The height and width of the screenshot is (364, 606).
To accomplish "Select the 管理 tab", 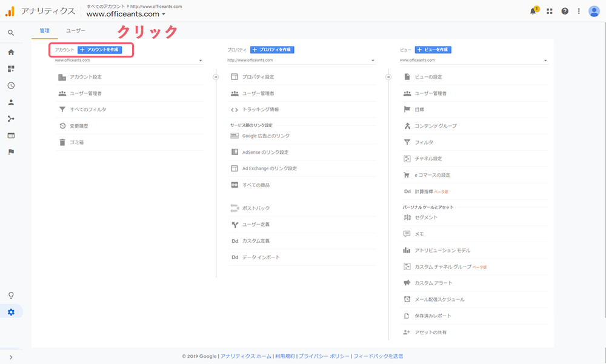I will pos(45,30).
